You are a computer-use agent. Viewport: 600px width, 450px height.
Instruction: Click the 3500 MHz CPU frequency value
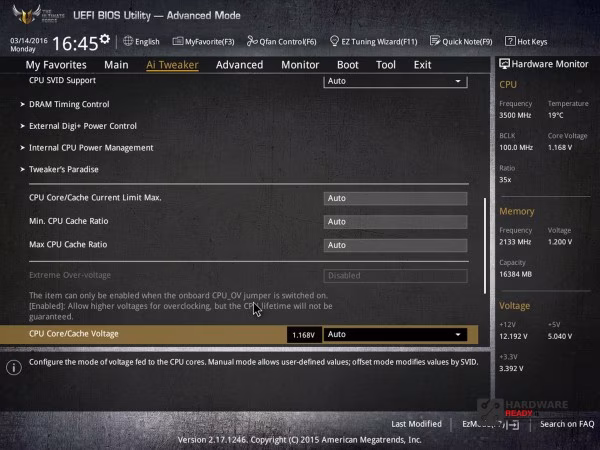point(515,115)
